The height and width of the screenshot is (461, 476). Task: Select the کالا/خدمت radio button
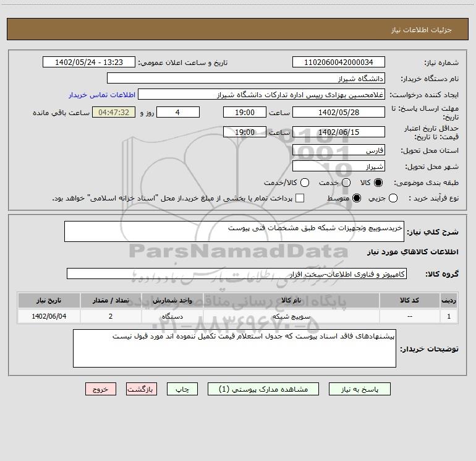click(305, 183)
